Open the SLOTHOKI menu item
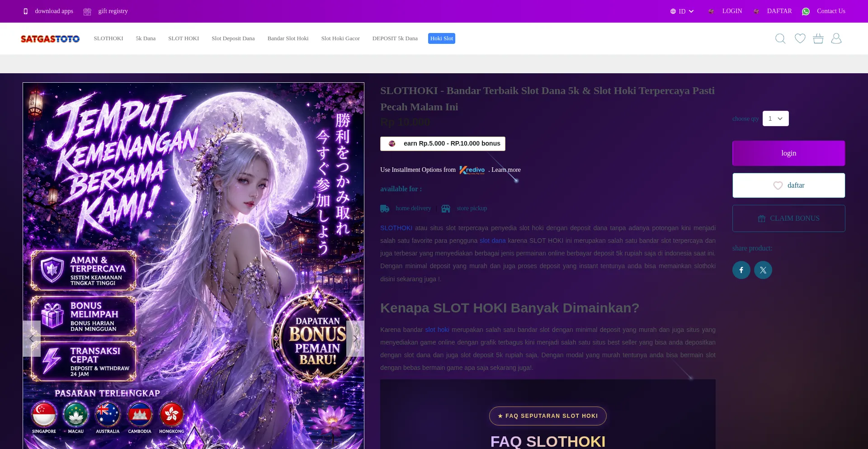Image resolution: width=868 pixels, height=449 pixels. coord(108,38)
